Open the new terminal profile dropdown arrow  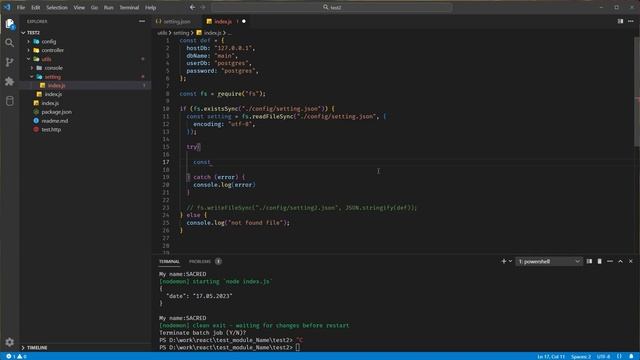(510, 261)
